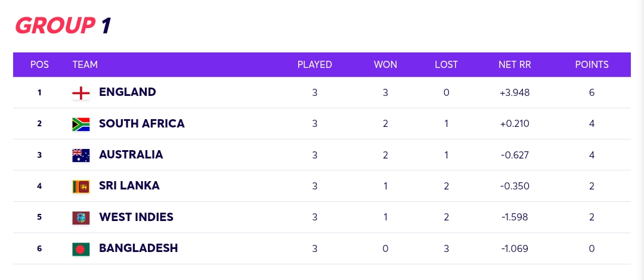The width and height of the screenshot is (644, 280).
Task: Click the WON column header
Action: [x=385, y=64]
